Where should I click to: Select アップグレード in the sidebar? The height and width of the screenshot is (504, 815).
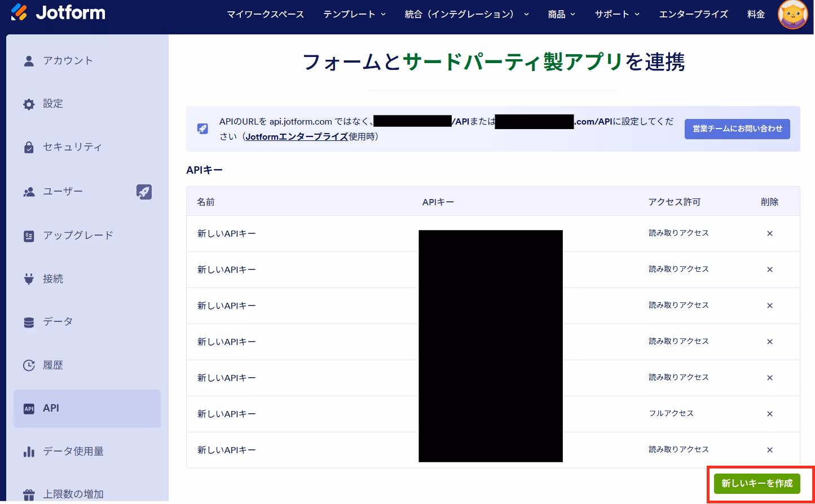(x=87, y=236)
